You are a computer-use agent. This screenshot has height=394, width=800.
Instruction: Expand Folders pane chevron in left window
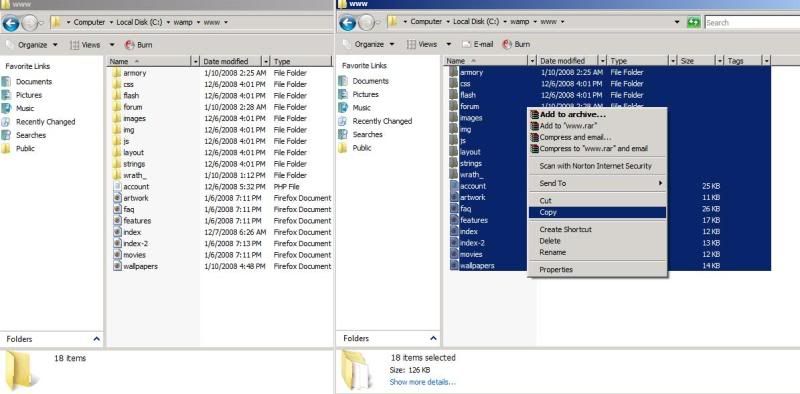point(96,339)
